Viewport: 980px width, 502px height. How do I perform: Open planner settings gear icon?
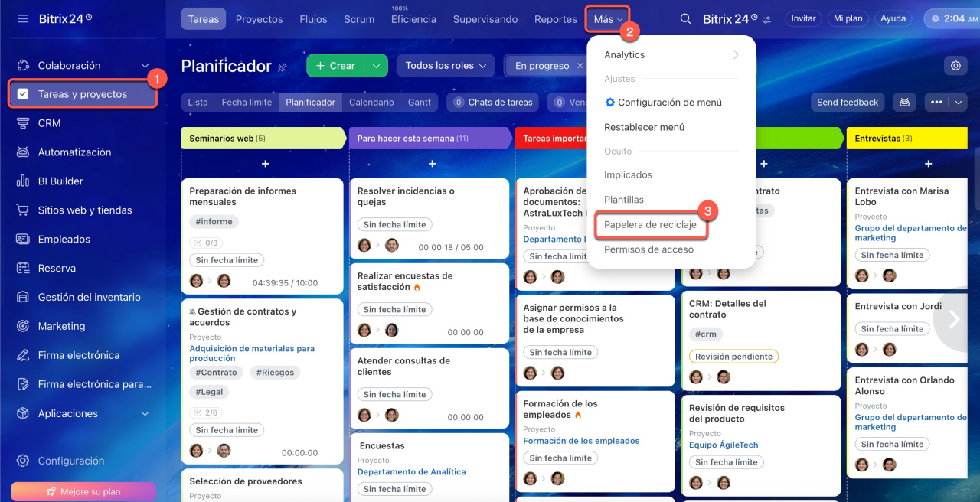click(x=955, y=66)
